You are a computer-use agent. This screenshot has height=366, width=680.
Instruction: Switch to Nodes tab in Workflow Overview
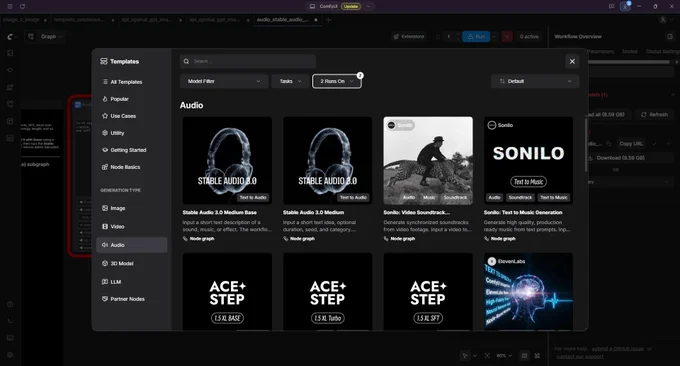(x=629, y=52)
